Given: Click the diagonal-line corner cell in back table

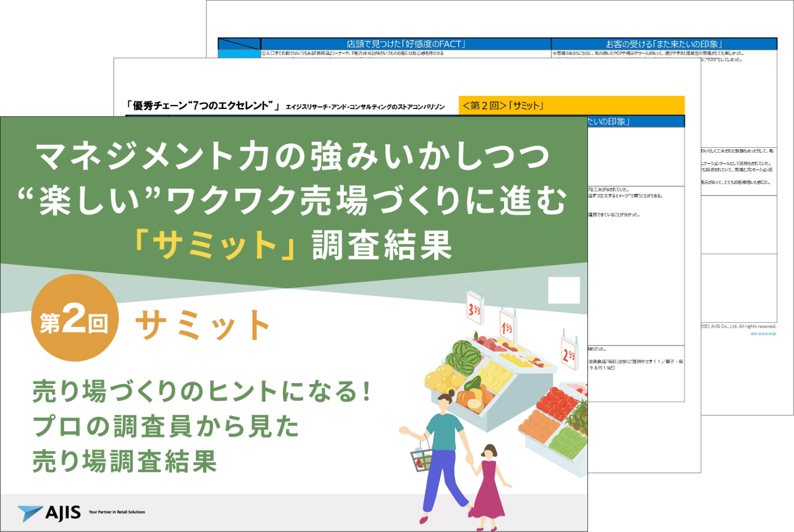Looking at the screenshot, I should [x=239, y=44].
